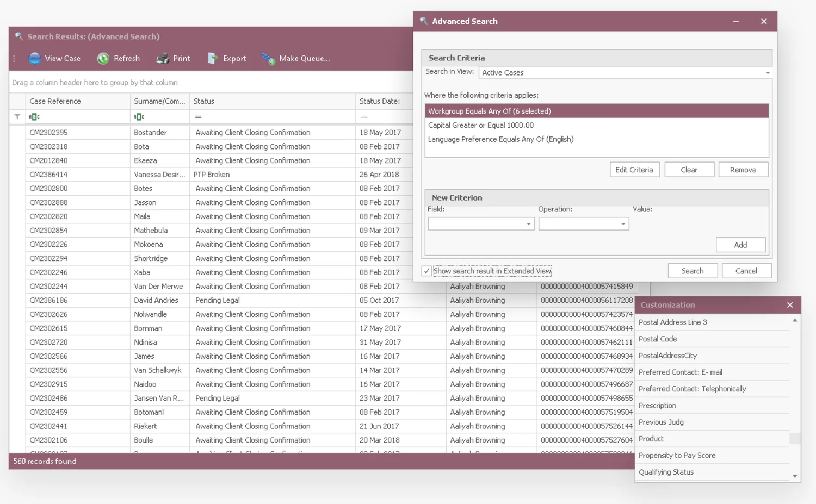Click the View Case globe icon
Viewport: 816px width, 504px height.
[35, 59]
